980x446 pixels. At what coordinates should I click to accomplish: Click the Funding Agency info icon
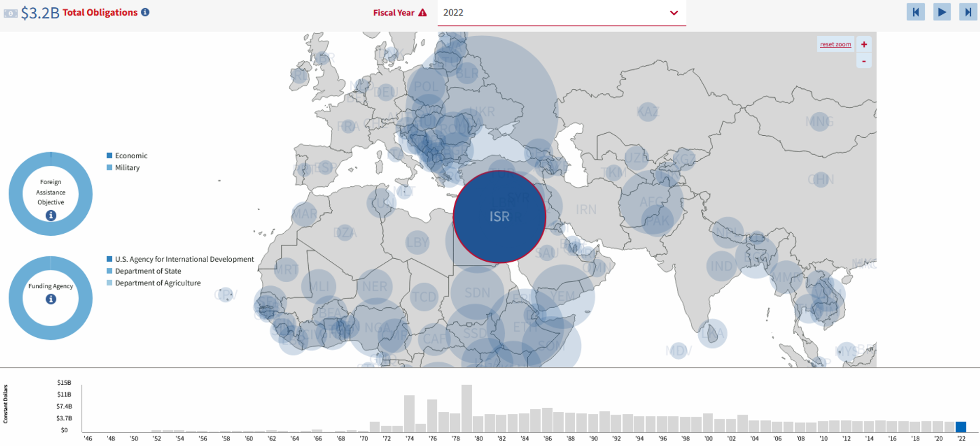pyautogui.click(x=51, y=299)
